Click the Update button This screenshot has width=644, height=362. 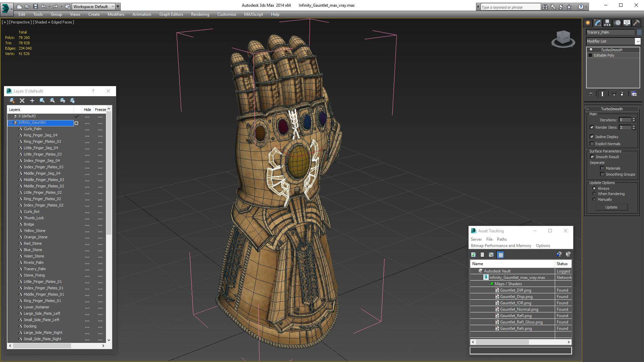tap(611, 207)
